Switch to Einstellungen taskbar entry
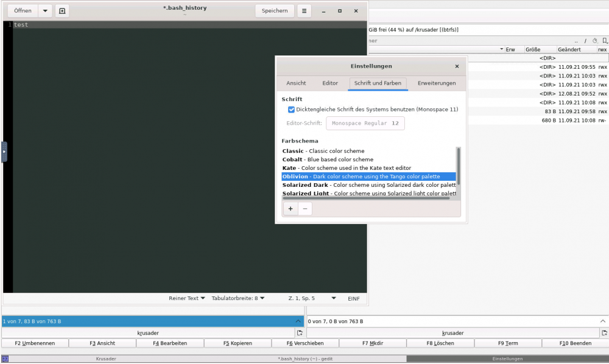The height and width of the screenshot is (364, 609). coord(508,359)
